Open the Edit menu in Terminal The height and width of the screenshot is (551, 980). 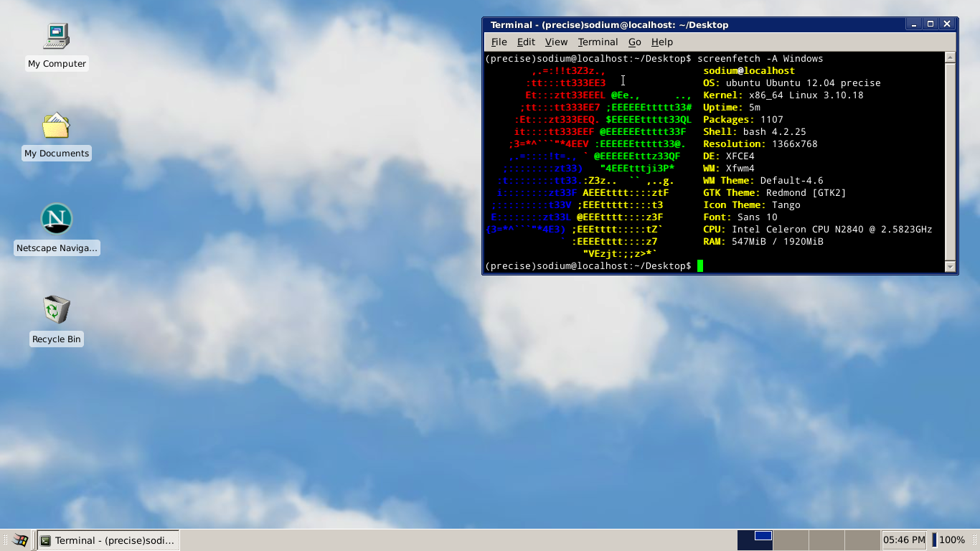(x=526, y=42)
